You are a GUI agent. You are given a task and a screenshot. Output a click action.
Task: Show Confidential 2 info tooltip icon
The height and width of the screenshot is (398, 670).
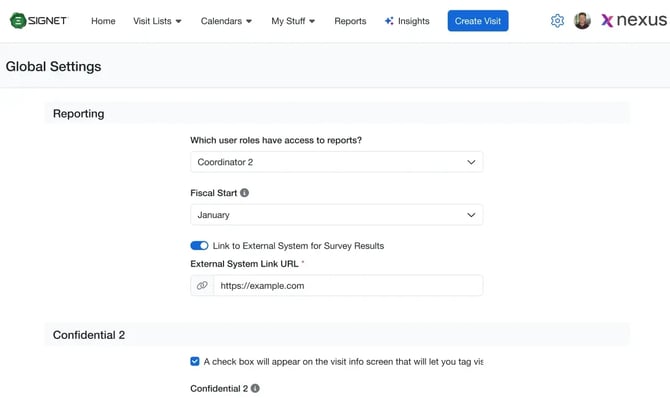click(255, 388)
